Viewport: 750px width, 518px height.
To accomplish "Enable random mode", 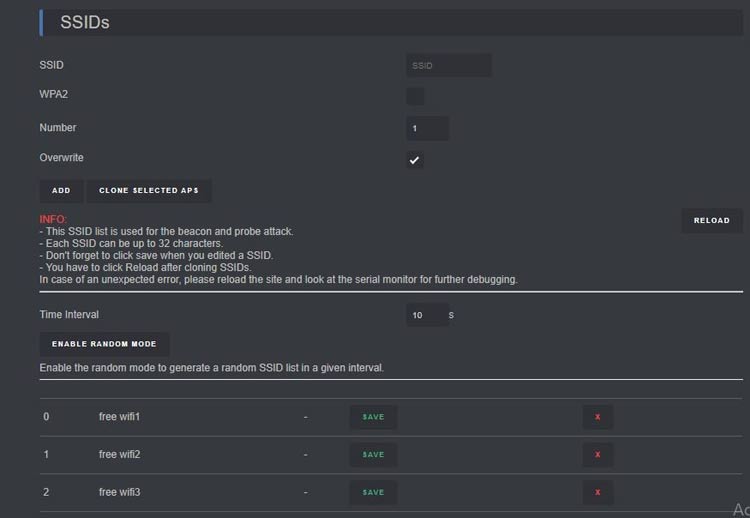I will [104, 344].
